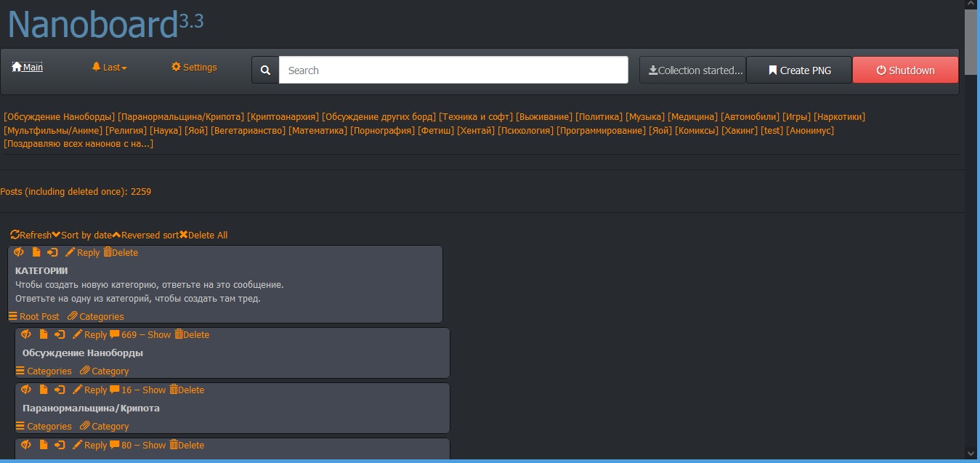Open the Category link with the paperclip in the Обсуждение Наноборды post
980x463 pixels.
click(x=105, y=371)
